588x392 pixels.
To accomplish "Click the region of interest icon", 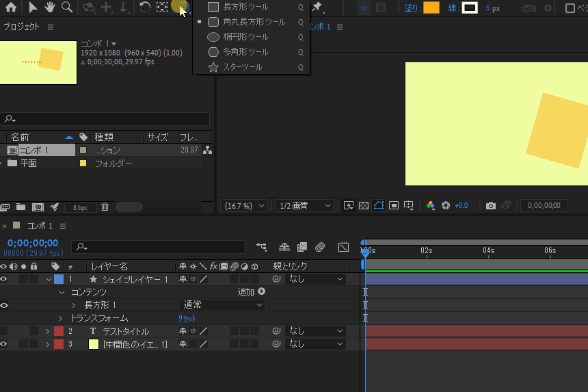I will (394, 205).
